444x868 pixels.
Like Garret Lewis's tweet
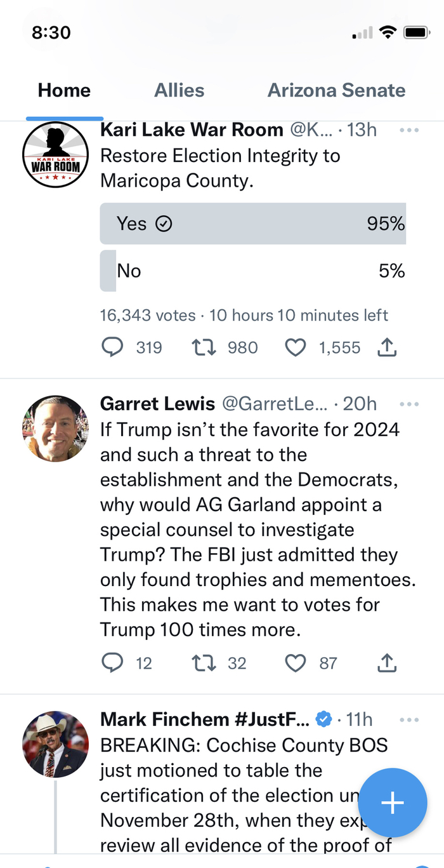pyautogui.click(x=296, y=663)
